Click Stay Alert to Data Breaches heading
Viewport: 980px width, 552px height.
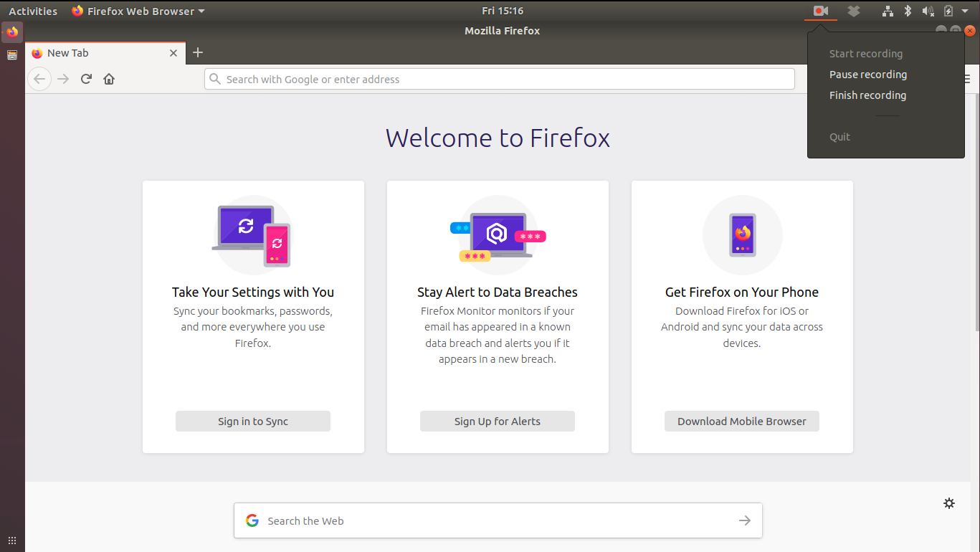click(498, 292)
